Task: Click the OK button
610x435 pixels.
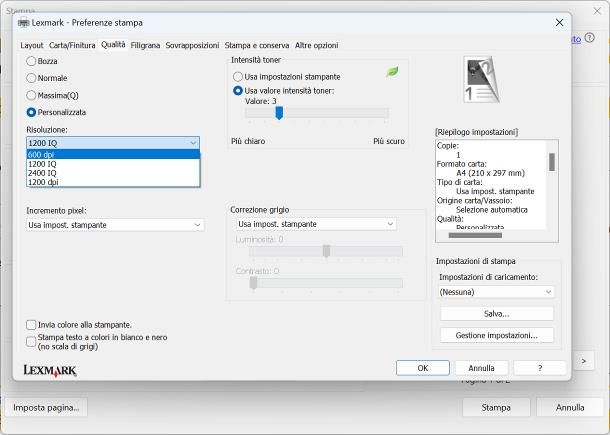Action: [423, 368]
